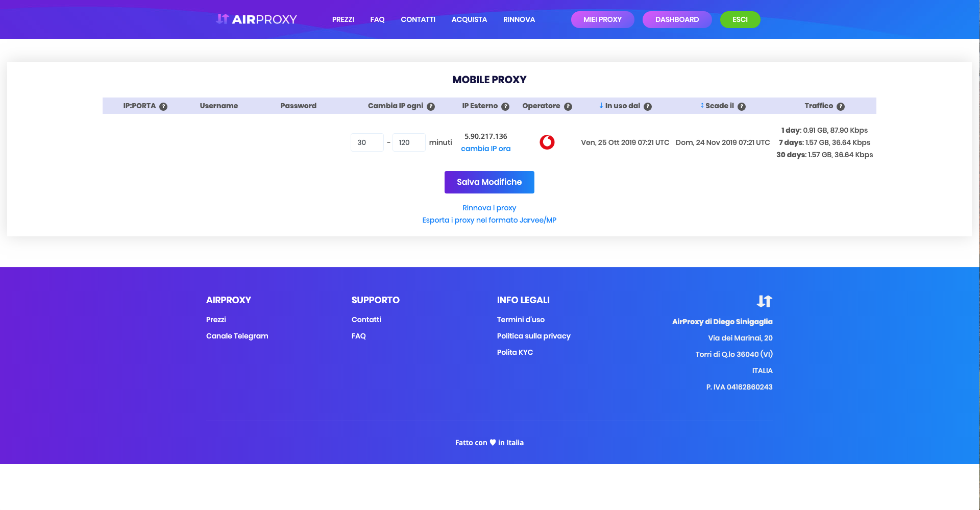Image resolution: width=980 pixels, height=510 pixels.
Task: Click the AirProxy logo in the header
Action: tap(256, 19)
